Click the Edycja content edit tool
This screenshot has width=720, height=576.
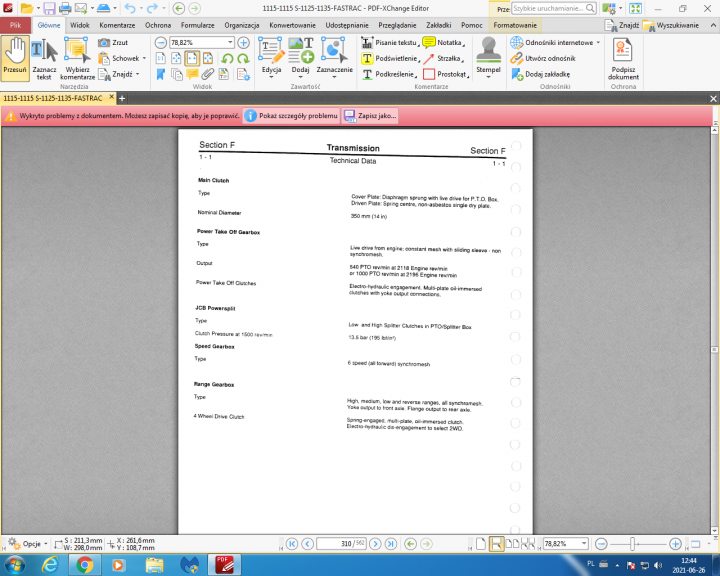coord(271,57)
